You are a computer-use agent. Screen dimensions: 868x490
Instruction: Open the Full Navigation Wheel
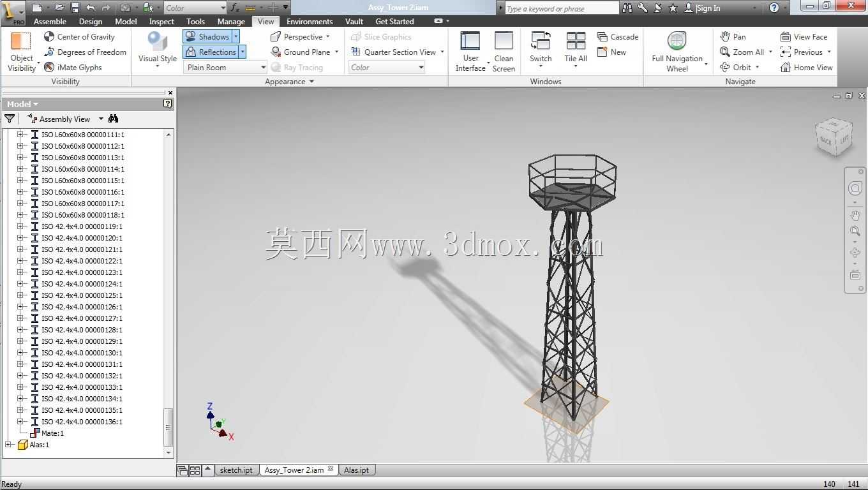coord(677,51)
